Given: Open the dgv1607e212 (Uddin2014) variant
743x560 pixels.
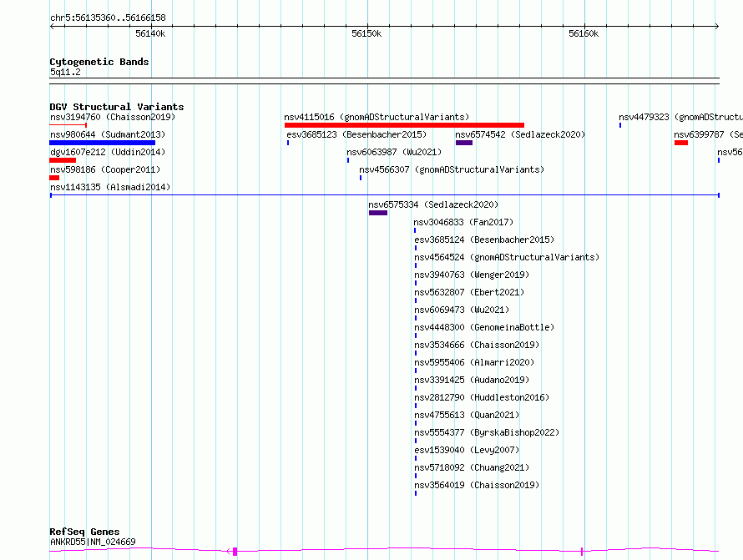Looking at the screenshot, I should coord(108,152).
